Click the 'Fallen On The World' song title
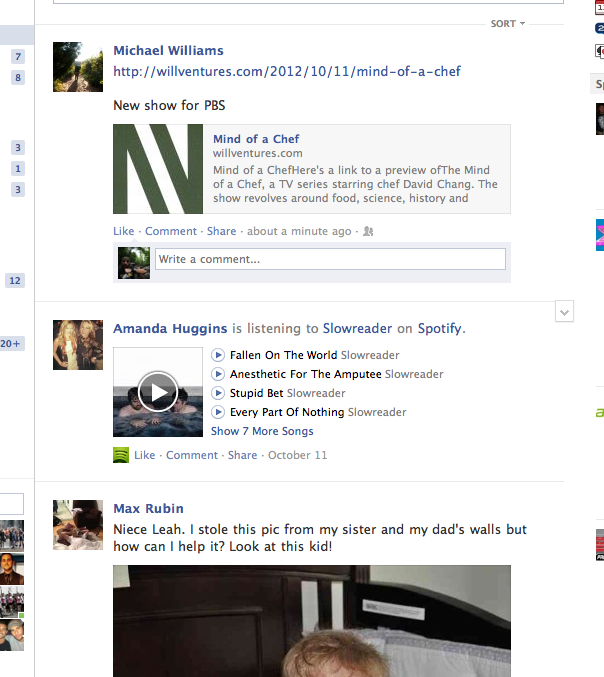 click(283, 355)
